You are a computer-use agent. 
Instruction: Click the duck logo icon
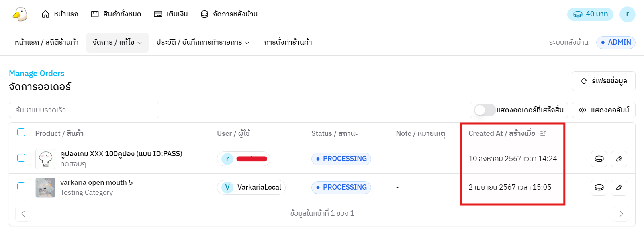pyautogui.click(x=20, y=14)
